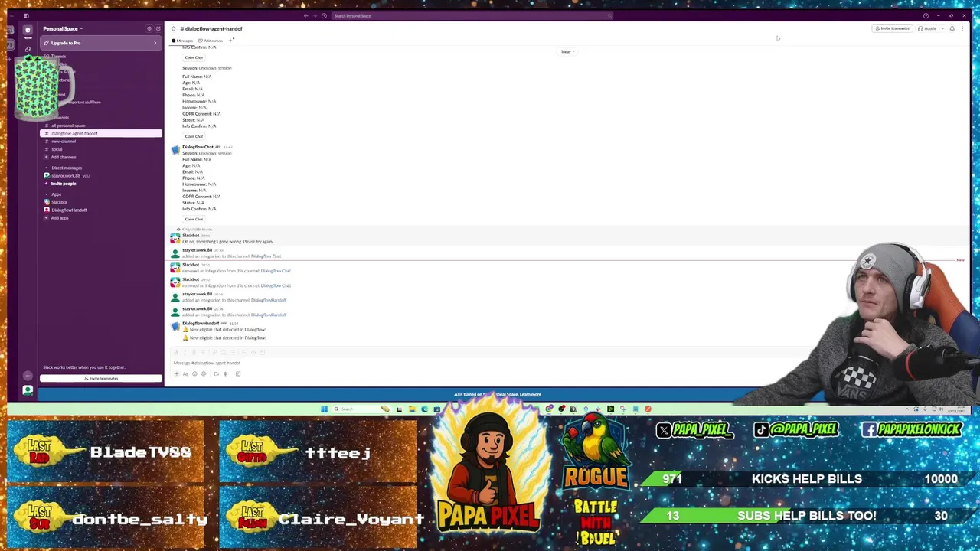
Task: Open the DialogflowHandoff app in sidebar
Action: click(69, 210)
